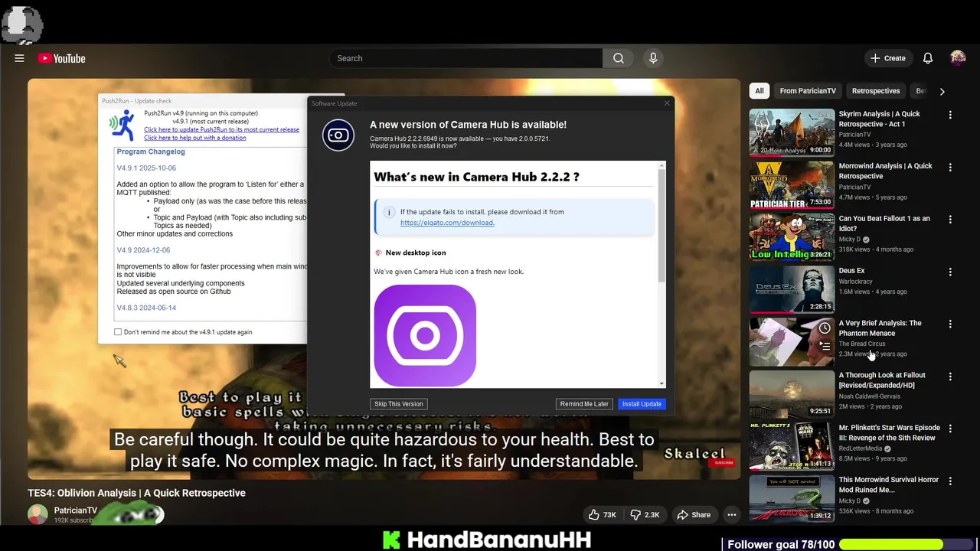Open options for A Thorough Look at Fallout
This screenshot has width=980, height=551.
click(950, 377)
